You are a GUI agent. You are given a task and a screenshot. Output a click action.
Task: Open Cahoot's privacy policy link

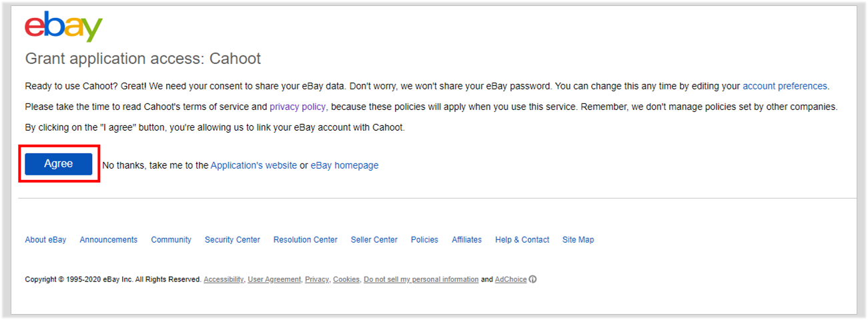point(298,107)
